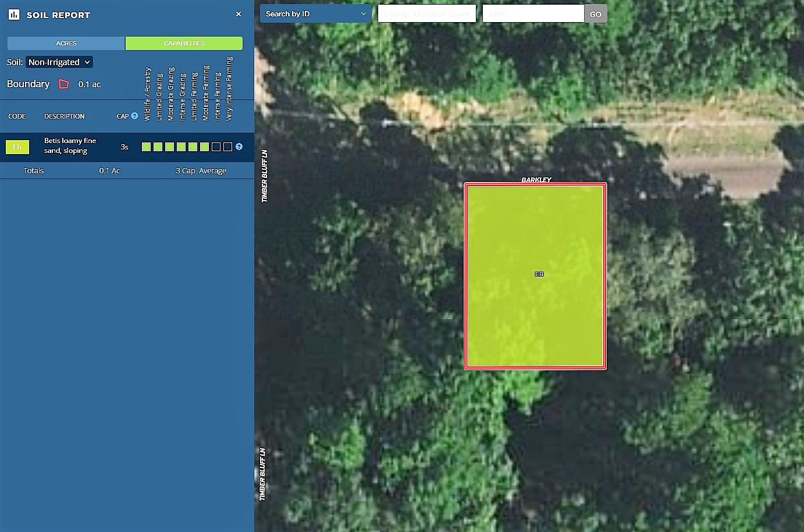
Task: Click the help icon beside CAP header
Action: click(134, 116)
